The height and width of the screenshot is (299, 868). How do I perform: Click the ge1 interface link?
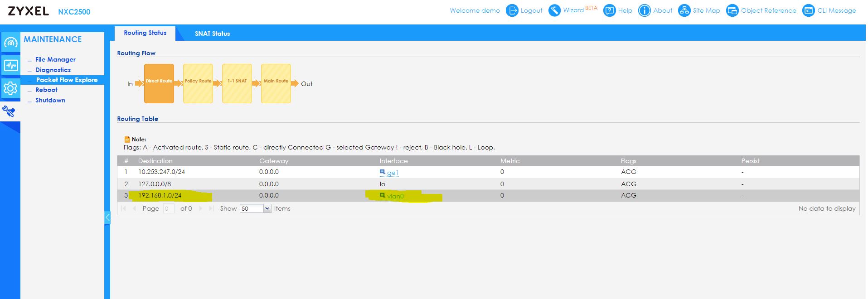pyautogui.click(x=393, y=173)
